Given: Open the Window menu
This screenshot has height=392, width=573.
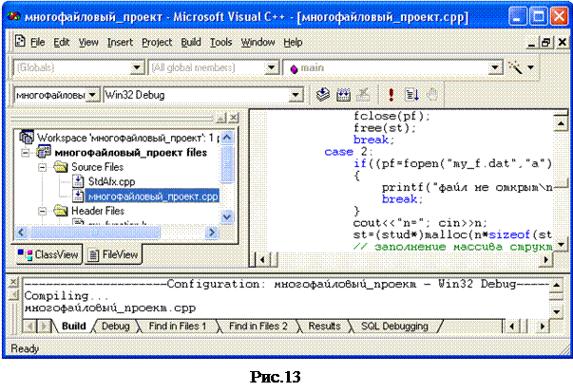Looking at the screenshot, I should [x=258, y=43].
